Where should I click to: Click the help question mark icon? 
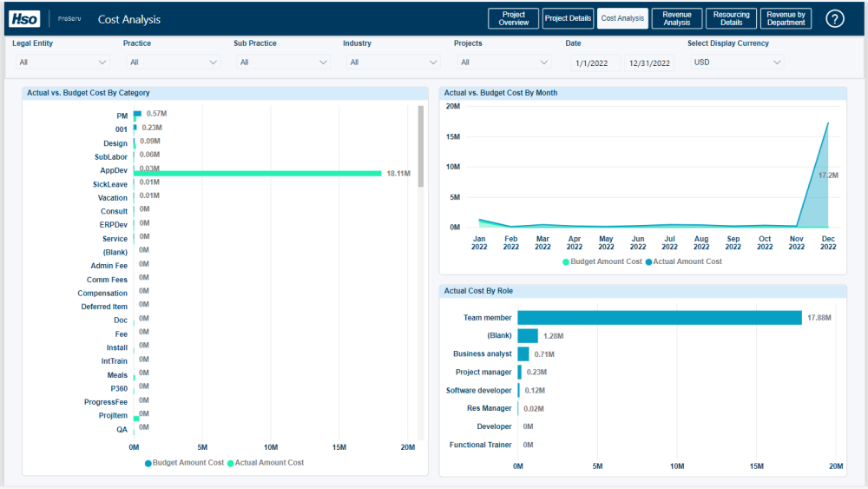[x=834, y=19]
